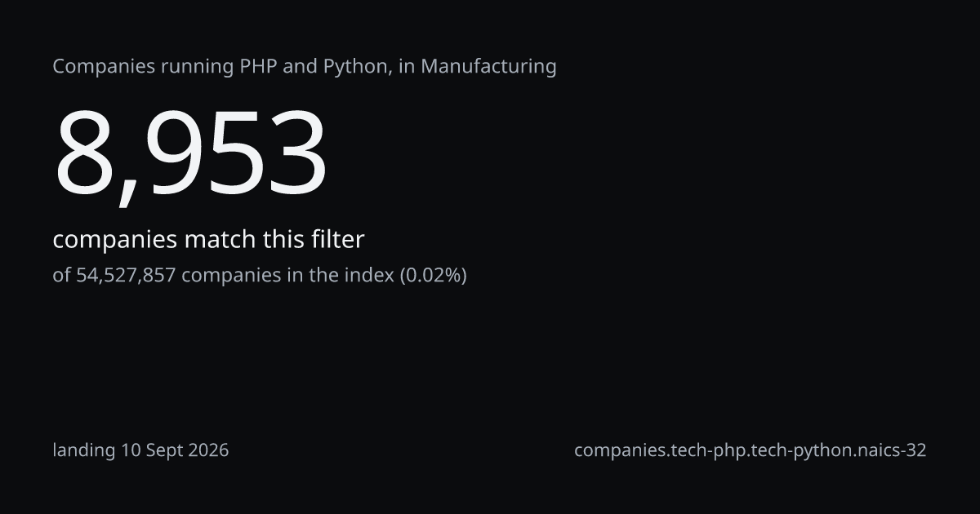Screen dimensions: 980x514
Task: Select "2026" in the footer date
Action: tap(207, 450)
